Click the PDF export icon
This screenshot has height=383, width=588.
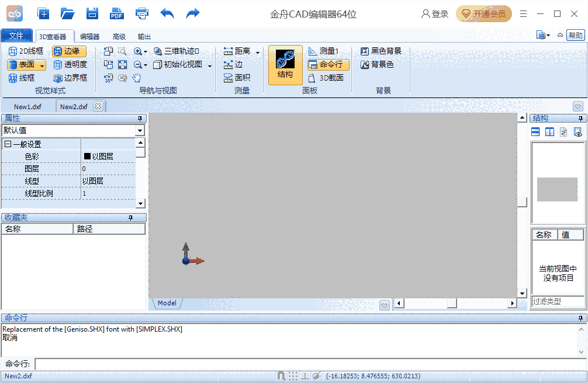click(x=117, y=14)
